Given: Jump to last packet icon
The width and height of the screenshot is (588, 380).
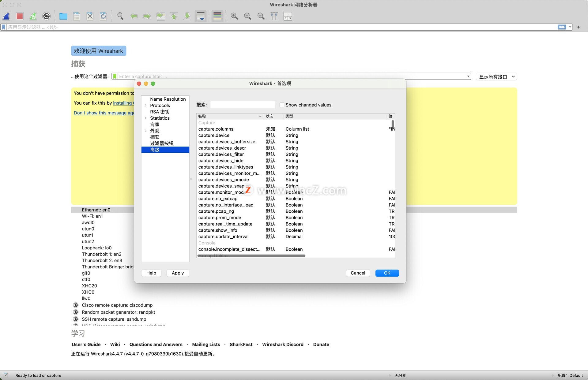Looking at the screenshot, I should (x=187, y=16).
